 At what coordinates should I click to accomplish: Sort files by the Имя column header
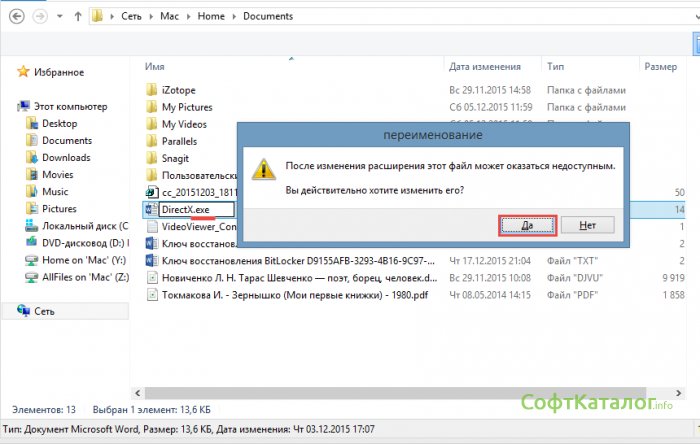pyautogui.click(x=154, y=66)
